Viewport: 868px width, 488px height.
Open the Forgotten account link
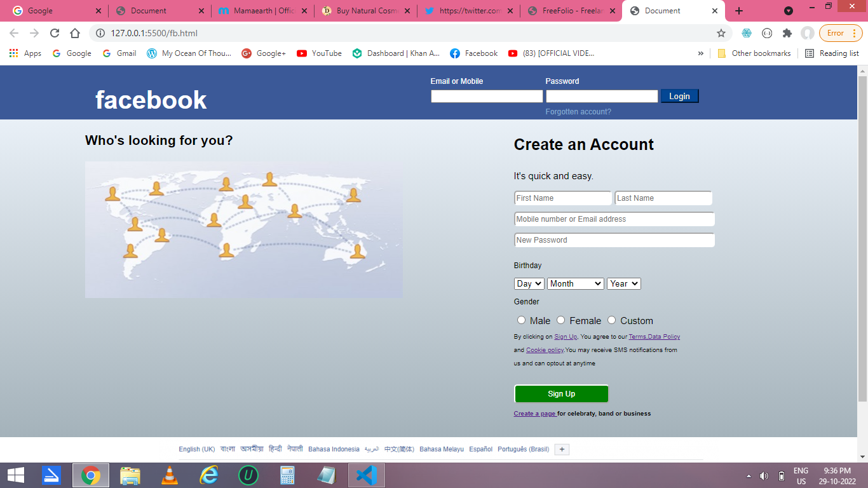click(578, 112)
